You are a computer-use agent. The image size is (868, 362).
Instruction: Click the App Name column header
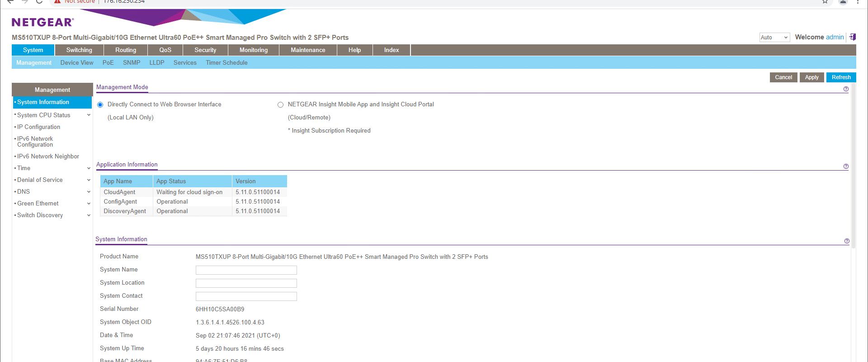127,181
